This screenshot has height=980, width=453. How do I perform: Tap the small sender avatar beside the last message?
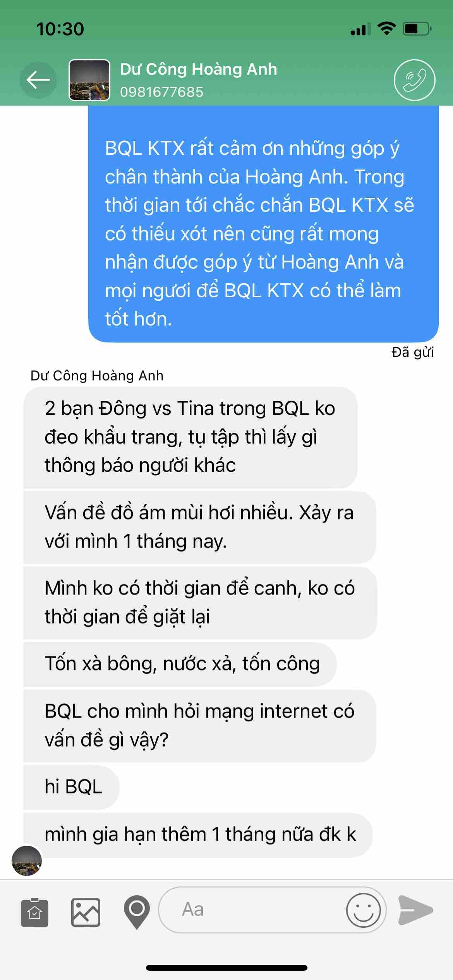(27, 860)
